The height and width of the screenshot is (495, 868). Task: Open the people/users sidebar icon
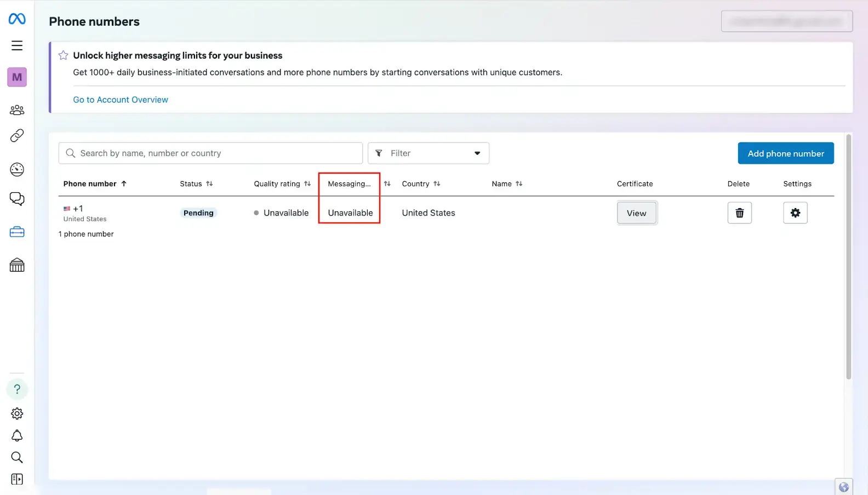pyautogui.click(x=17, y=110)
